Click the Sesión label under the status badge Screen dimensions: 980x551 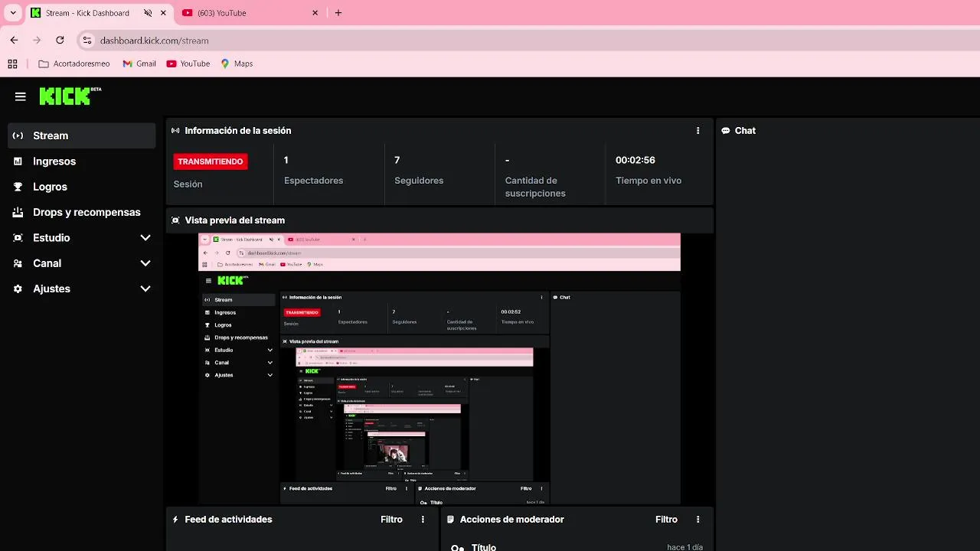[188, 184]
